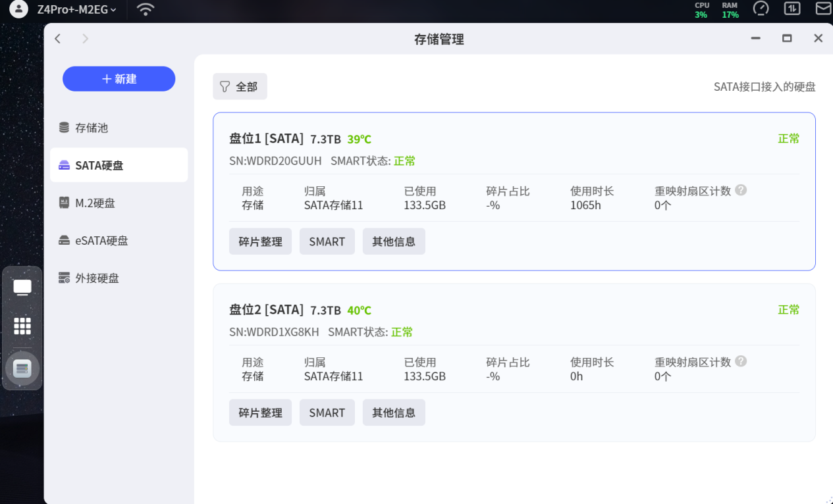Open the app grid launcher in dock
The image size is (833, 504).
click(x=22, y=326)
